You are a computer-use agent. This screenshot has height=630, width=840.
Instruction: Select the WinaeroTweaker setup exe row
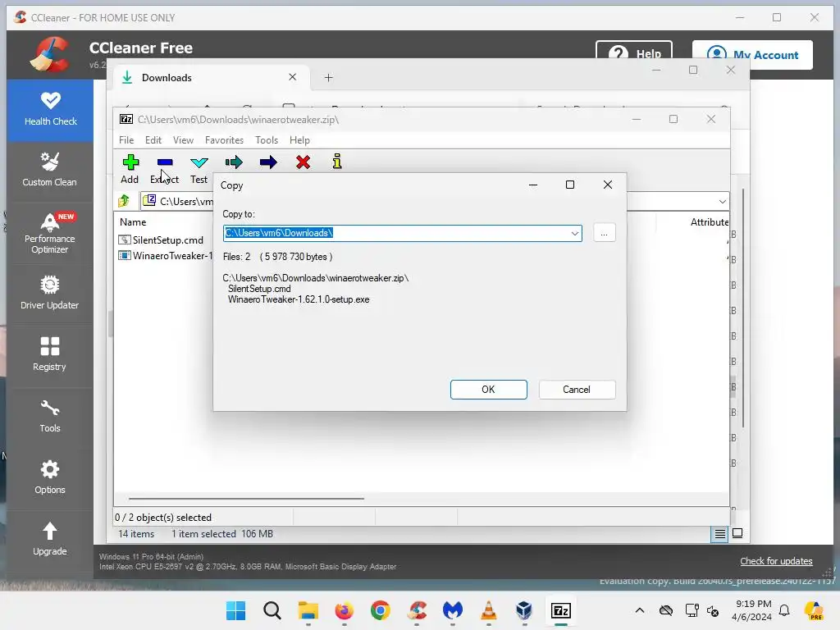click(166, 256)
